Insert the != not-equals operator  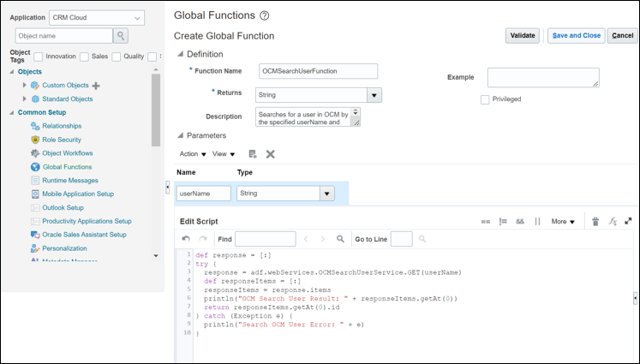click(503, 222)
